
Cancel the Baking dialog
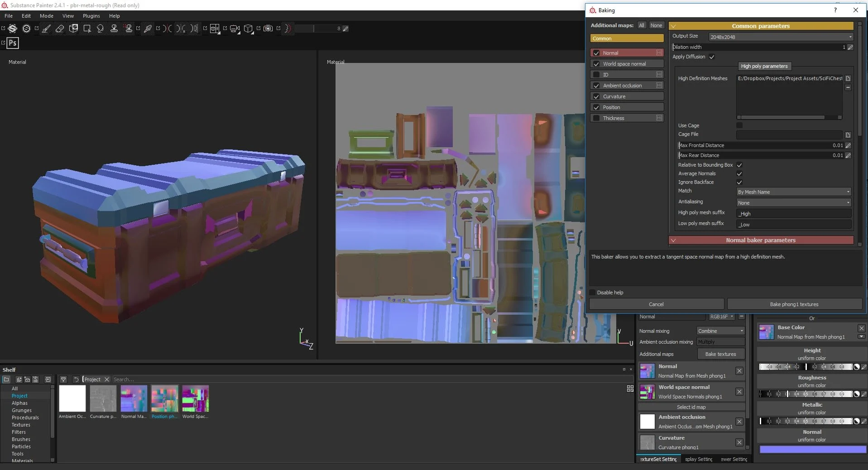click(x=656, y=304)
